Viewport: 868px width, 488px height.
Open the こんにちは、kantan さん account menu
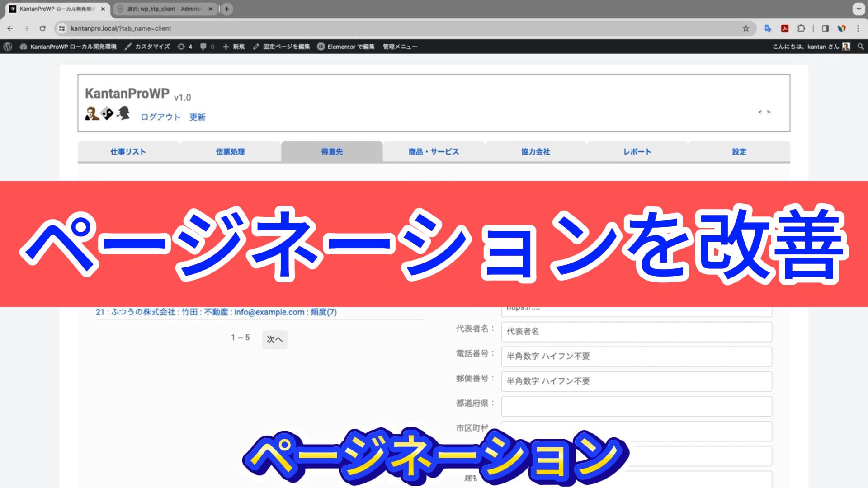pyautogui.click(x=811, y=47)
